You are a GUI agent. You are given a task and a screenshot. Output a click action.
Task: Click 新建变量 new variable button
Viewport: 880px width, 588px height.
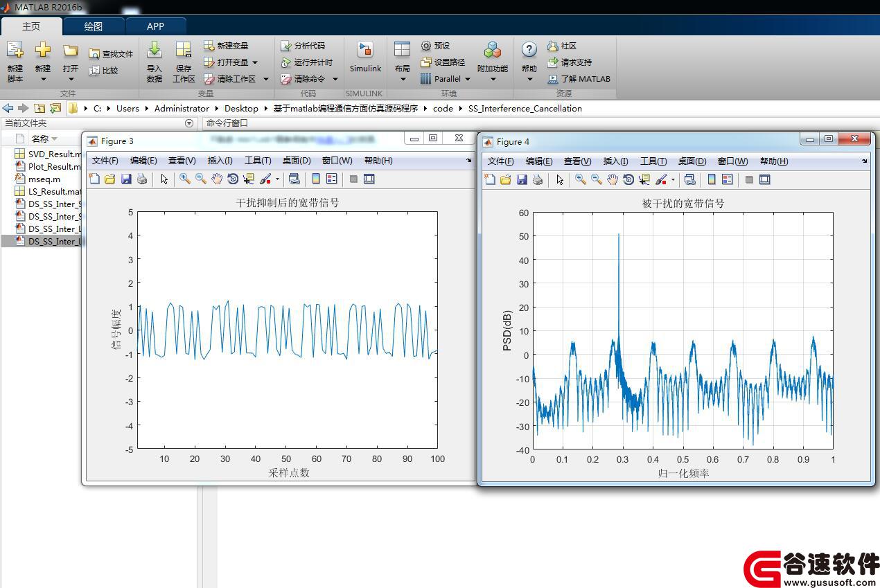226,46
